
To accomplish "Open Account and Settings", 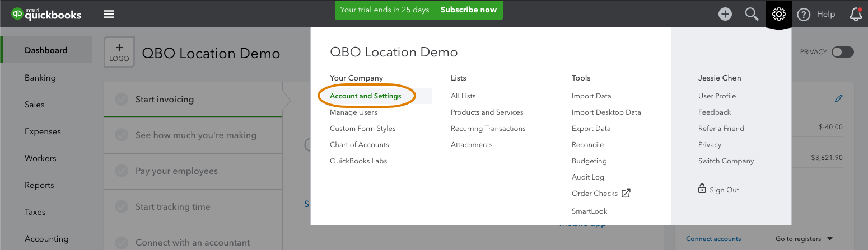I will click(x=366, y=96).
